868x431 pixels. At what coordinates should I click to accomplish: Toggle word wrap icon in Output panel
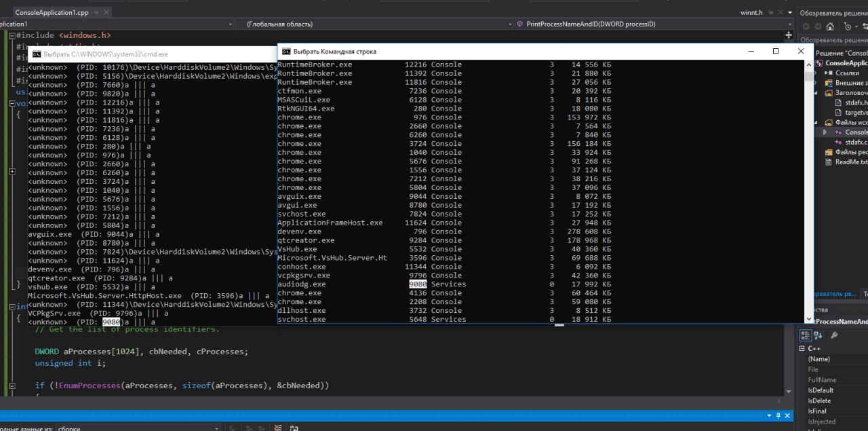click(x=293, y=428)
